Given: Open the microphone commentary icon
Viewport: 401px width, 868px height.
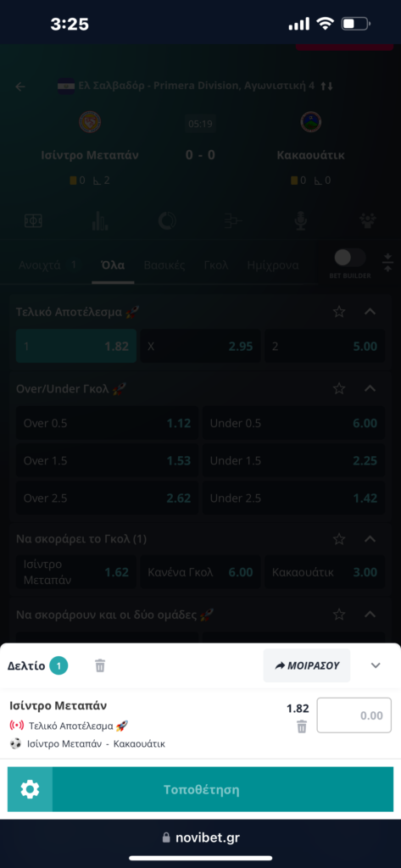Looking at the screenshot, I should [300, 221].
